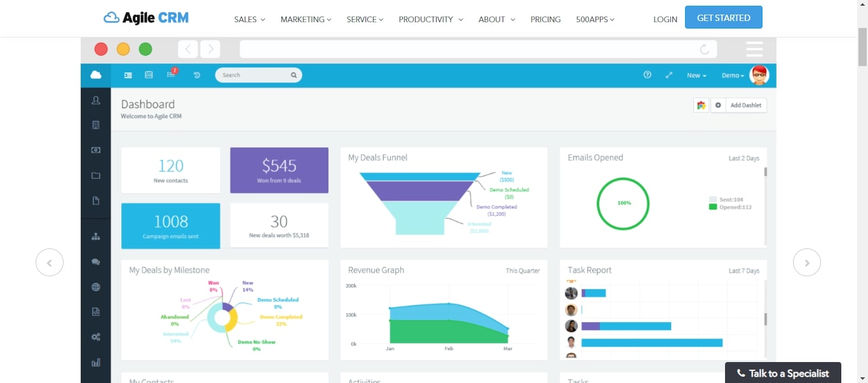Open the calendar icon in CRM header

[x=149, y=75]
